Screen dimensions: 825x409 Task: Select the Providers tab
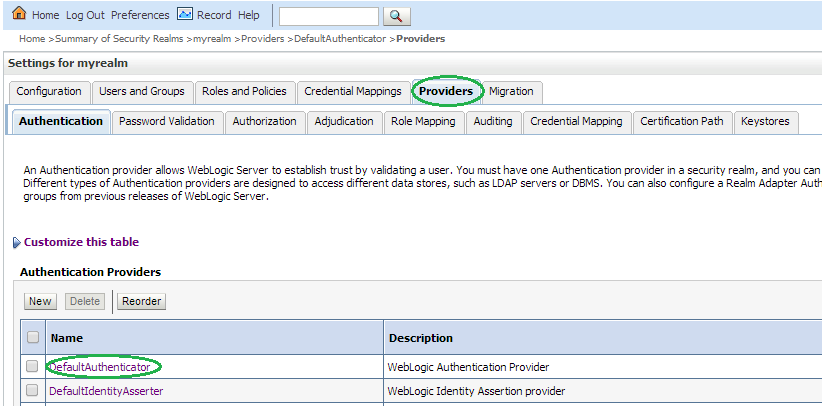point(446,92)
